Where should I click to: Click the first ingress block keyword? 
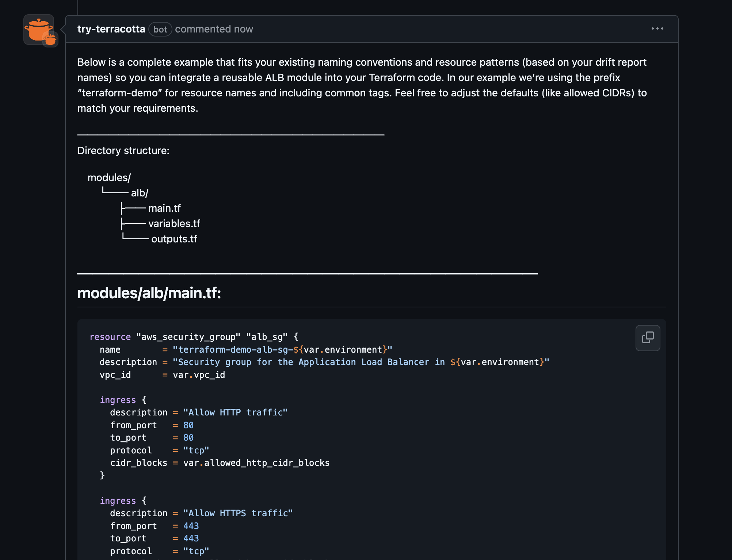coord(118,400)
